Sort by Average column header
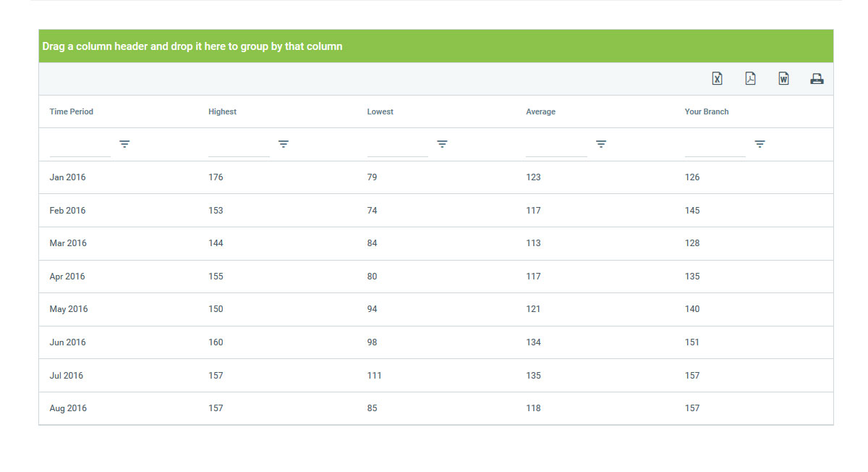This screenshot has width=868, height=472. click(x=541, y=111)
